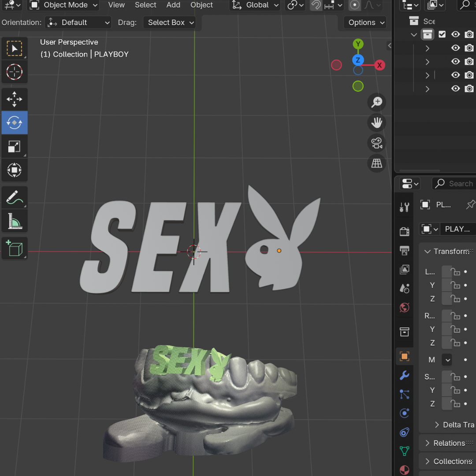Open the Particles properties tab
Screen dimensions: 476x476
tap(404, 394)
